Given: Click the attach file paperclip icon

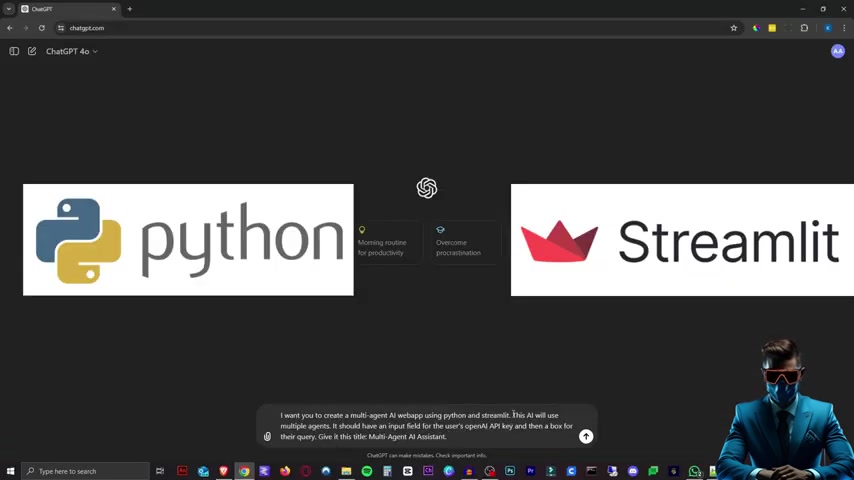Looking at the screenshot, I should point(267,436).
